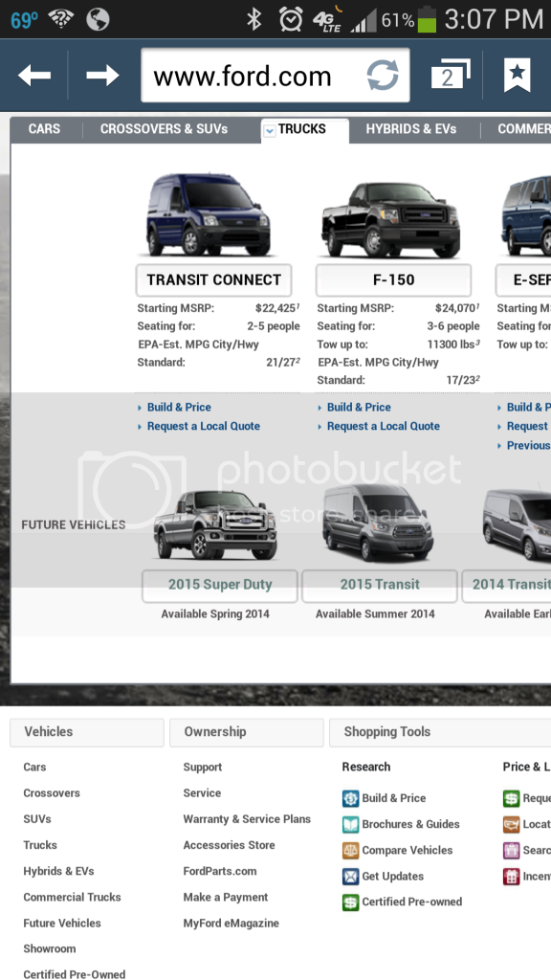Click the Certified Pre-owned dollar icon

pos(350,902)
